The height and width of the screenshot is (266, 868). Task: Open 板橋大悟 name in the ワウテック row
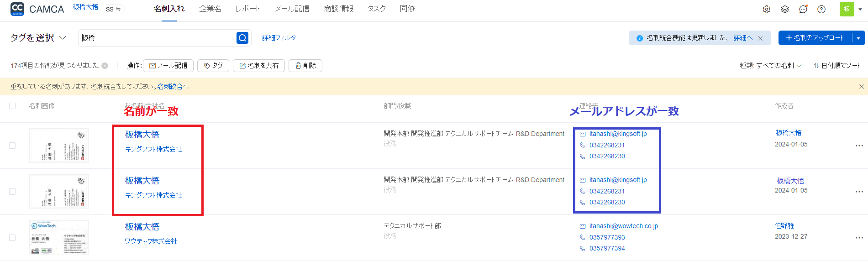coord(142,227)
